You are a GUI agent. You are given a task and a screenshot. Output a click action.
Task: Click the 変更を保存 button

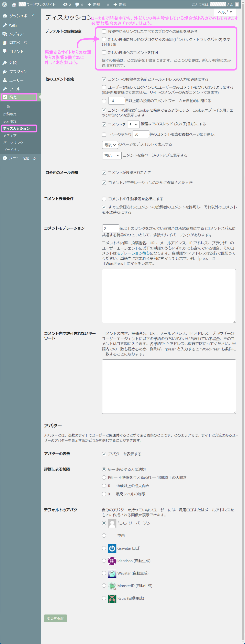tap(55, 618)
